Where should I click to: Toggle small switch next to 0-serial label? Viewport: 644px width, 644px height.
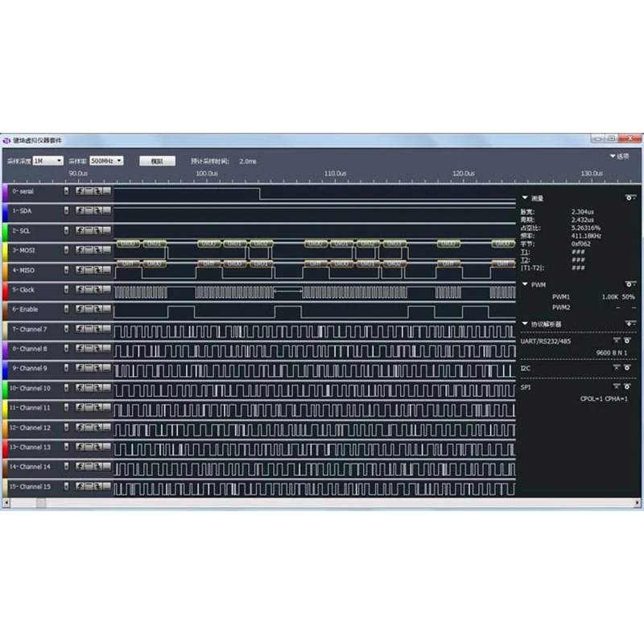tap(66, 191)
